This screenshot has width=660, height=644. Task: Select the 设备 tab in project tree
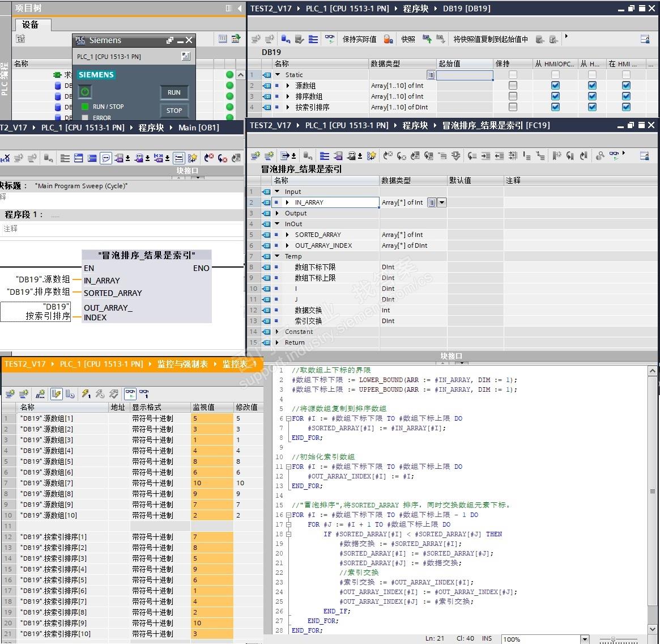point(31,24)
